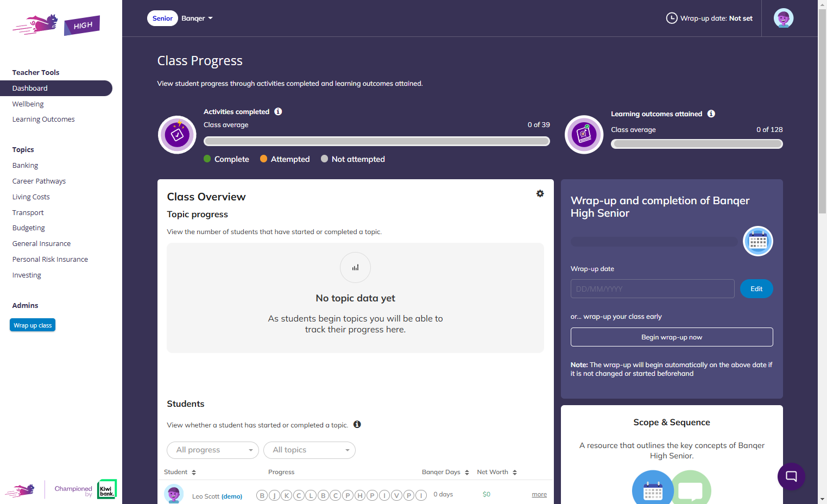Screen dimensions: 827x504
Task: Click Begin wrap-up now button
Action: point(672,337)
